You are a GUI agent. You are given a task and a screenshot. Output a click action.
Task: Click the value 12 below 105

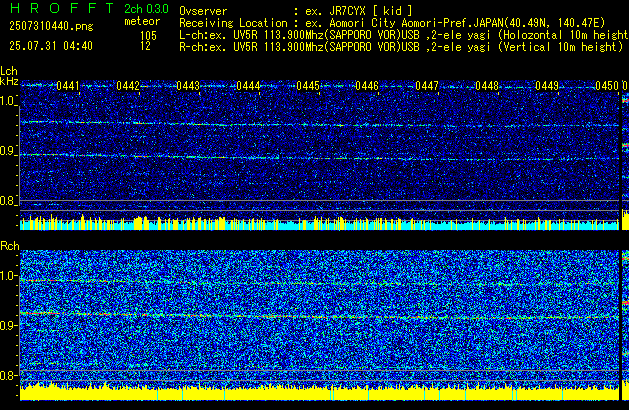[145, 46]
